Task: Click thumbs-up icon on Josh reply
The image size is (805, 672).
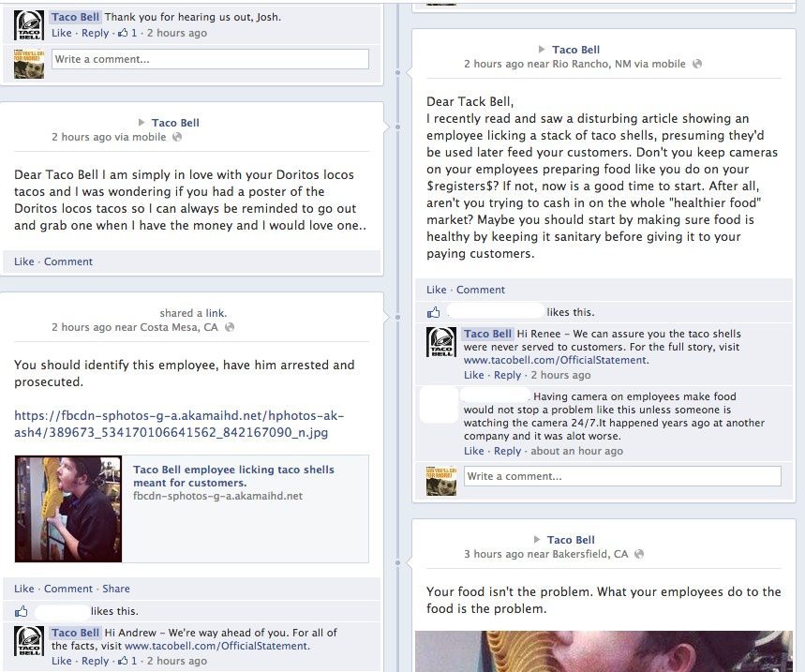Action: (123, 33)
